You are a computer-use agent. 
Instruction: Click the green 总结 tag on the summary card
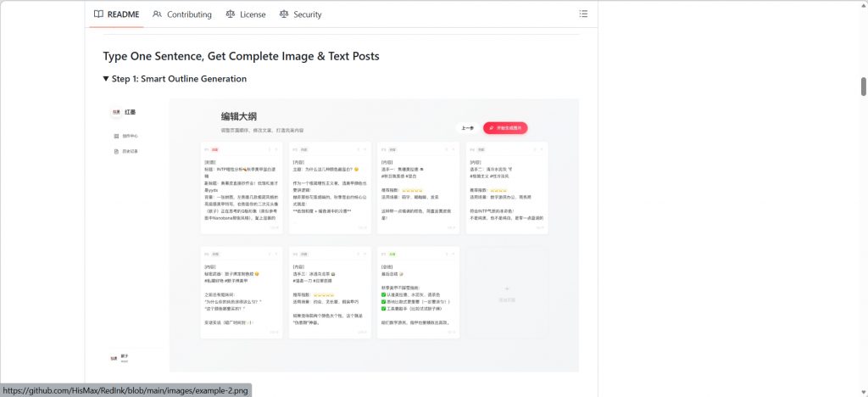click(x=393, y=254)
